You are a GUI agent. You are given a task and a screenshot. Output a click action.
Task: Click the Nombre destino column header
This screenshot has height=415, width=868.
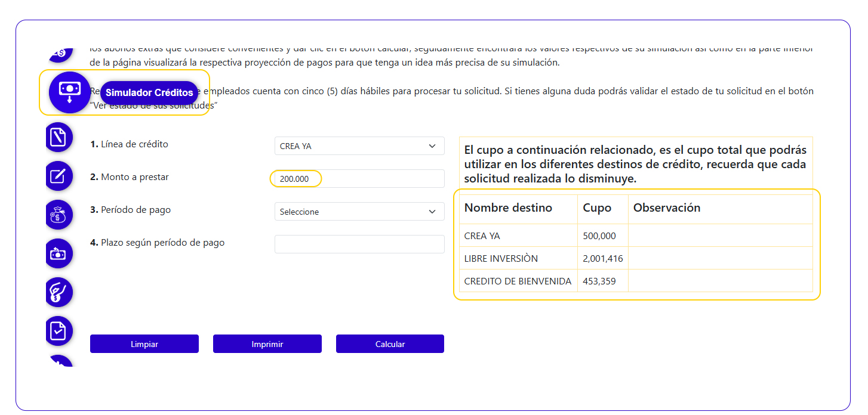[x=508, y=208]
